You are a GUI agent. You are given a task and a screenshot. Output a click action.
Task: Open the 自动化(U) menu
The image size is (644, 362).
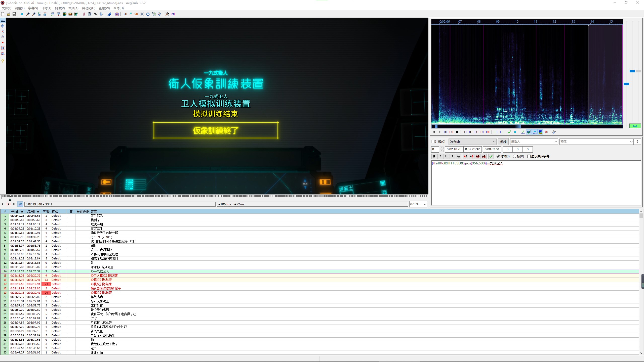coord(89,8)
